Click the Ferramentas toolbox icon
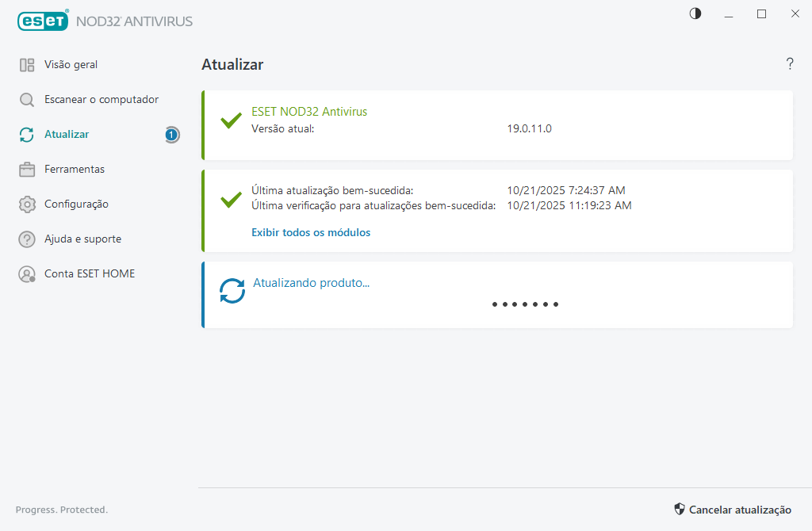The image size is (812, 531). 27,170
